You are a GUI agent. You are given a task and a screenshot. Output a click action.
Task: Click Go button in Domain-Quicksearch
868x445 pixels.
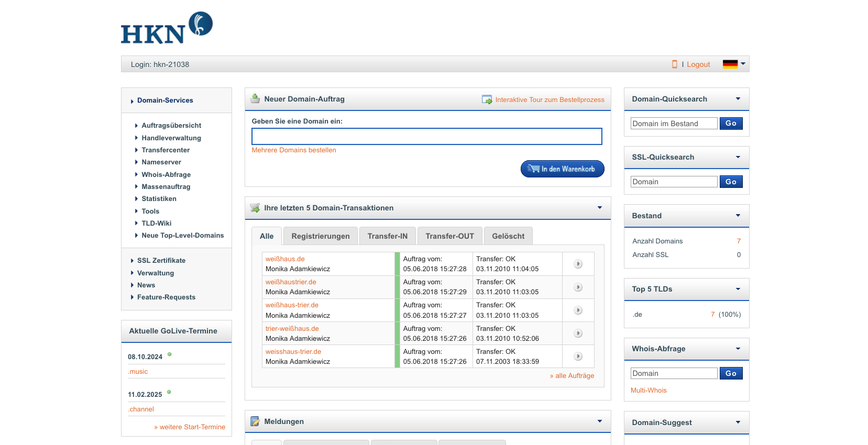pos(731,124)
